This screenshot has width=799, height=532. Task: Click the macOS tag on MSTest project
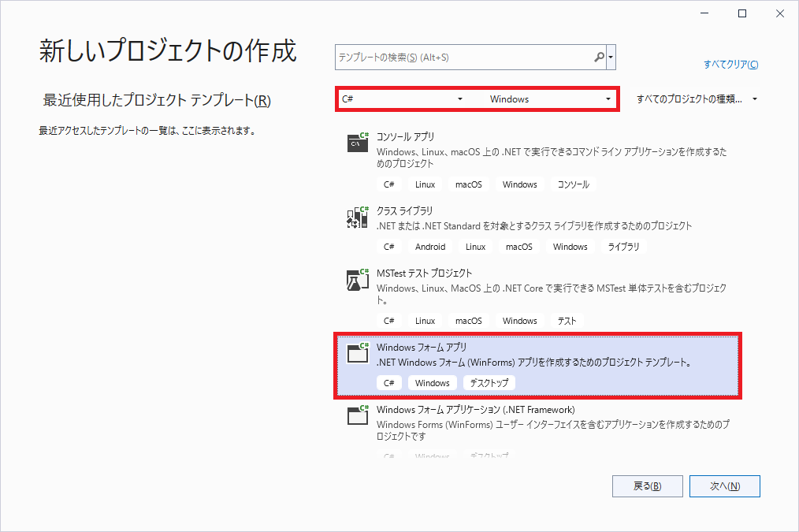pyautogui.click(x=468, y=321)
